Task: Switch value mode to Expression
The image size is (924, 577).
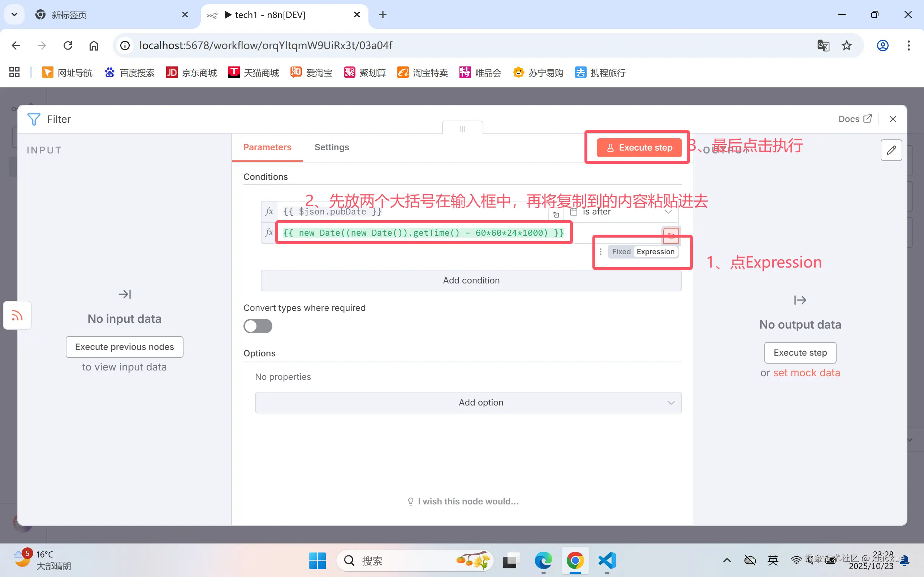Action: tap(656, 251)
